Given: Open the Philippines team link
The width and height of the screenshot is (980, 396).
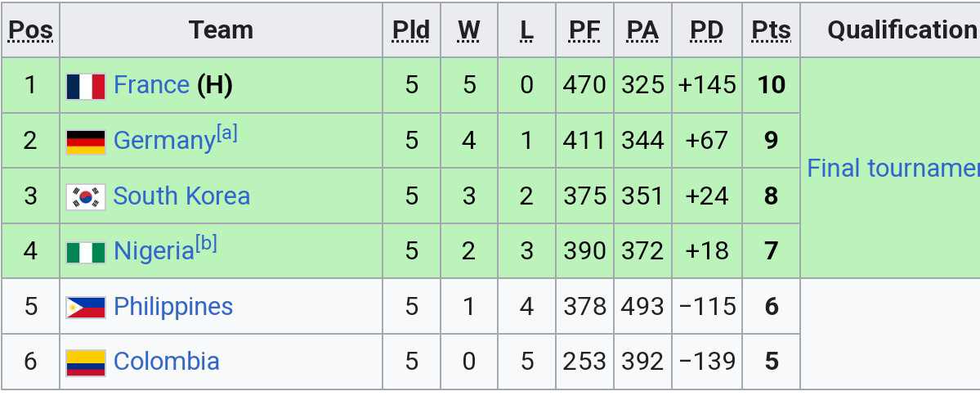Looking at the screenshot, I should (x=173, y=306).
